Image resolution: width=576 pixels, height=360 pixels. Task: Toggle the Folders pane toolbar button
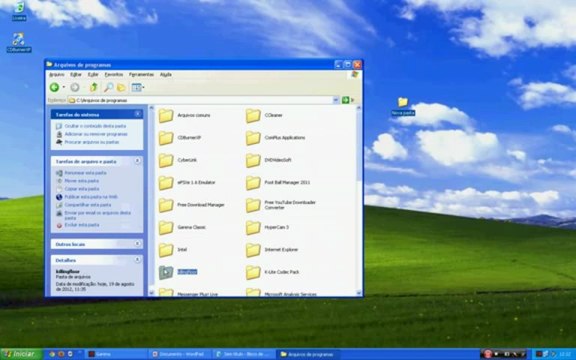tap(121, 87)
